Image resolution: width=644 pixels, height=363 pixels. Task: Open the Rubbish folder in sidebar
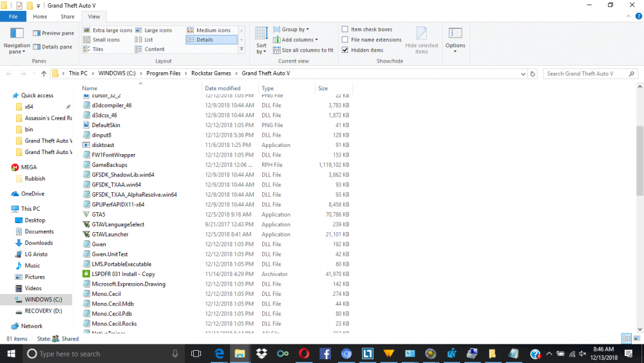[35, 179]
